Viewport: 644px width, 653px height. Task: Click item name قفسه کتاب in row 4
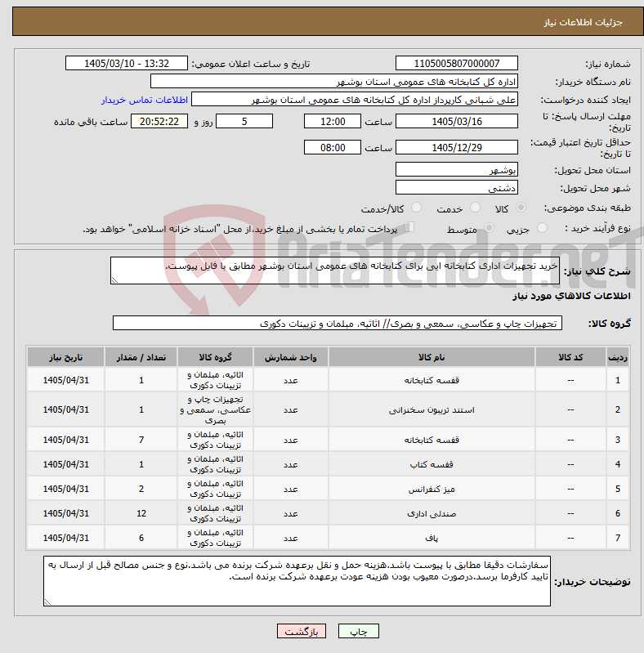[432, 464]
